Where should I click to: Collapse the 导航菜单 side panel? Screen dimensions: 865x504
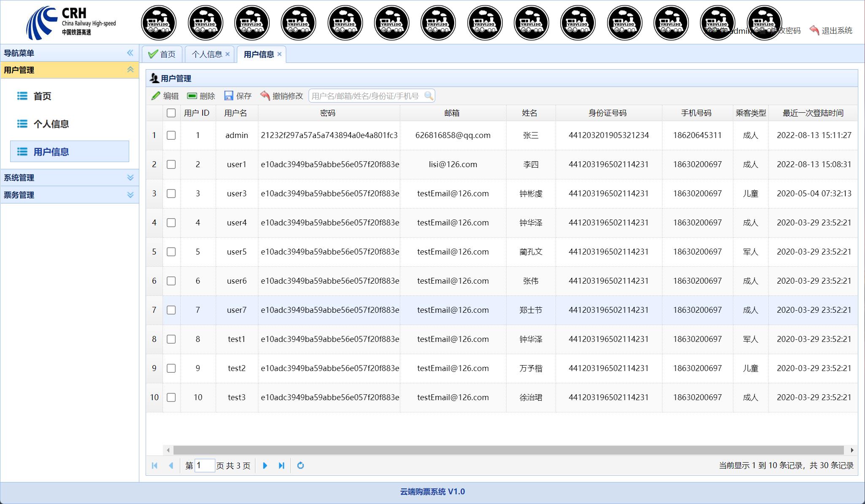130,53
